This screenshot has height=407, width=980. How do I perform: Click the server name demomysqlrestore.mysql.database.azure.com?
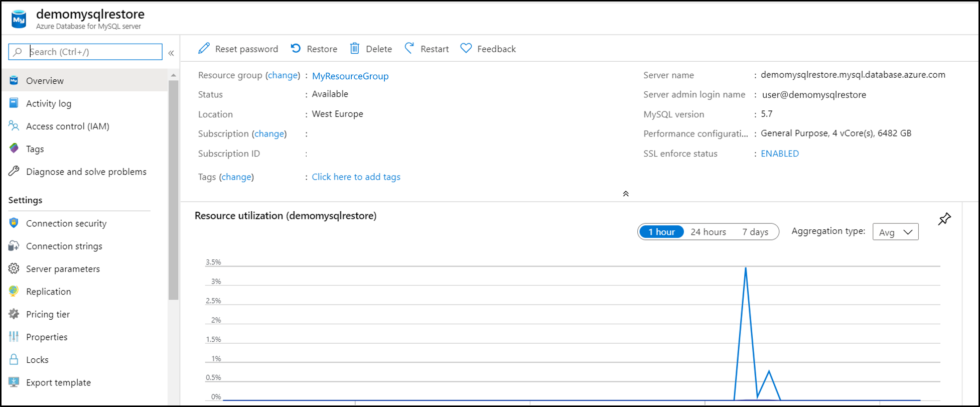tap(853, 75)
